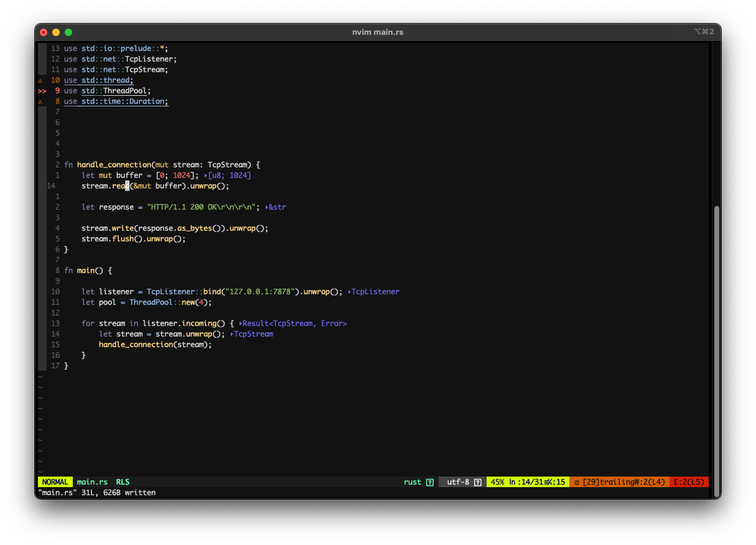
Task: Click the 'stream.flush().unwrap();' line
Action: [134, 239]
